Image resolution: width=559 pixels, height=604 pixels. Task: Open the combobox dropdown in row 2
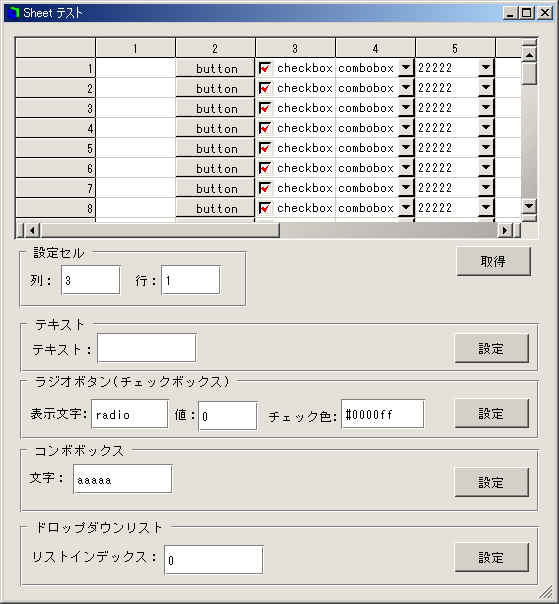point(406,88)
